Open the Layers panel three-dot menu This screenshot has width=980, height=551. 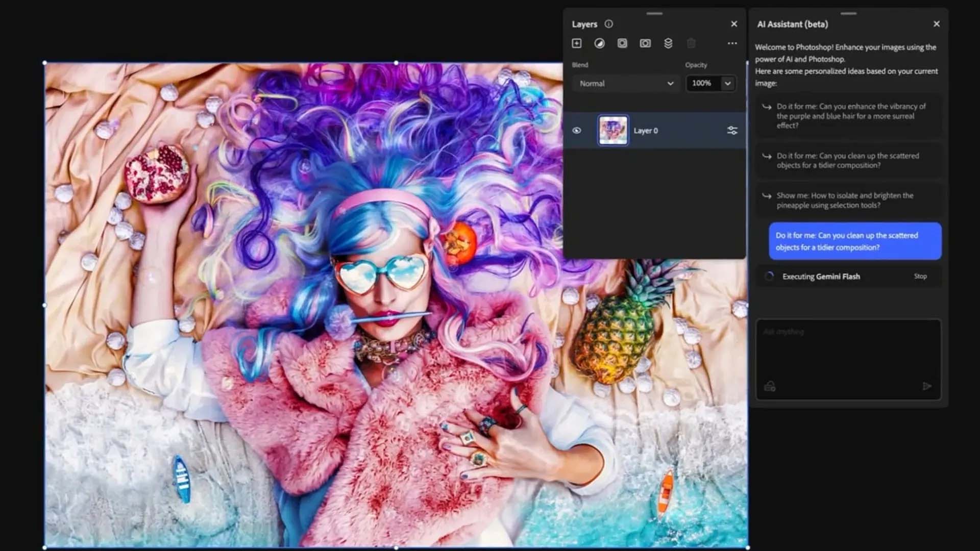point(732,43)
